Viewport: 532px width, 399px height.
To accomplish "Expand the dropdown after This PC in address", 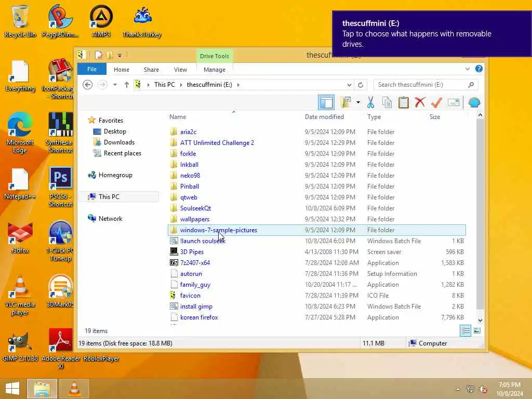I will 181,85.
